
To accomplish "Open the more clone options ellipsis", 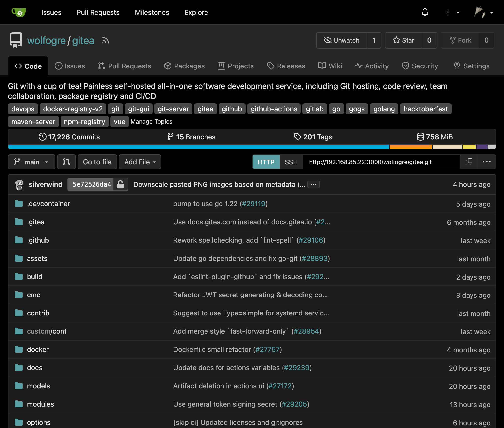I will point(487,162).
